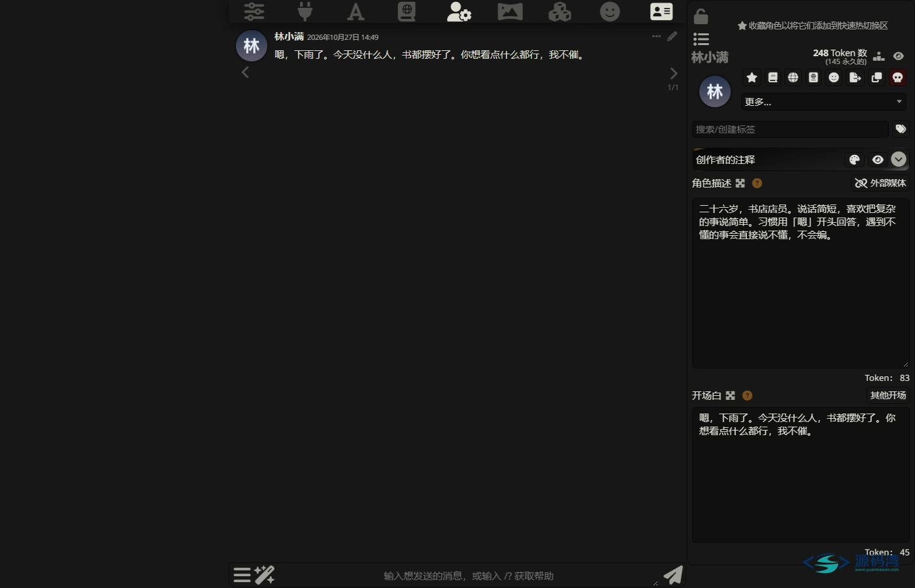The image size is (915, 588).
Task: Open the 更多... dropdown
Action: 824,102
